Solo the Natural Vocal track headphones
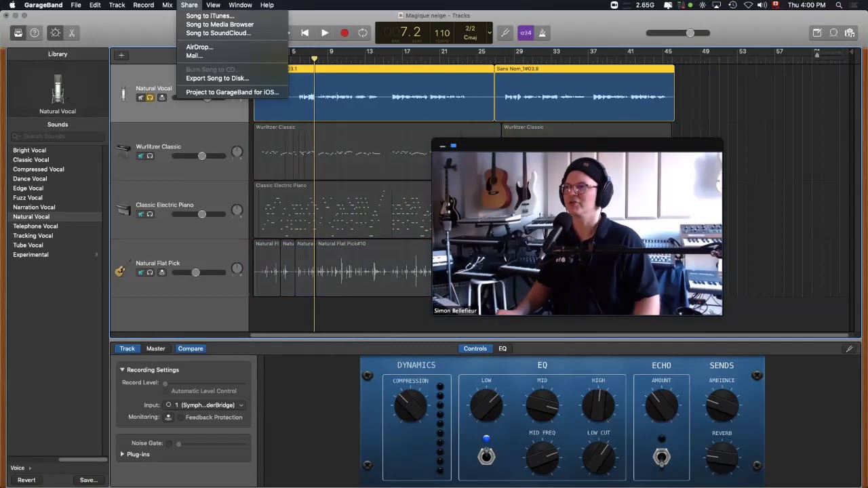Image resolution: width=868 pixels, height=488 pixels. (151, 98)
